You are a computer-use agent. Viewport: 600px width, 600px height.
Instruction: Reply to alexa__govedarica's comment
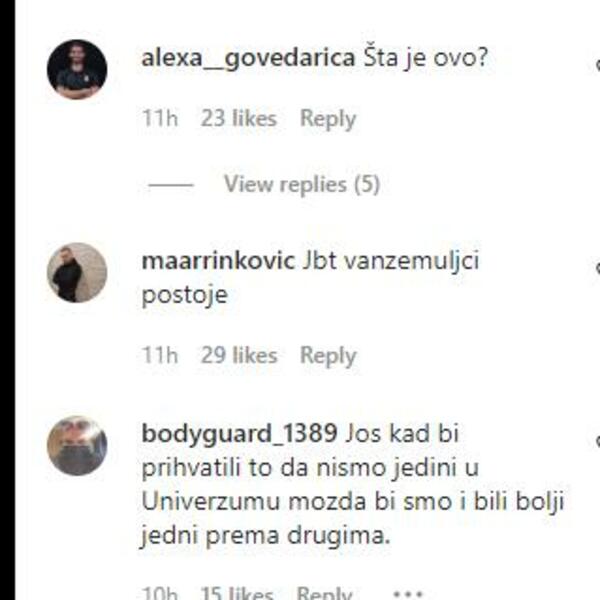(x=328, y=119)
